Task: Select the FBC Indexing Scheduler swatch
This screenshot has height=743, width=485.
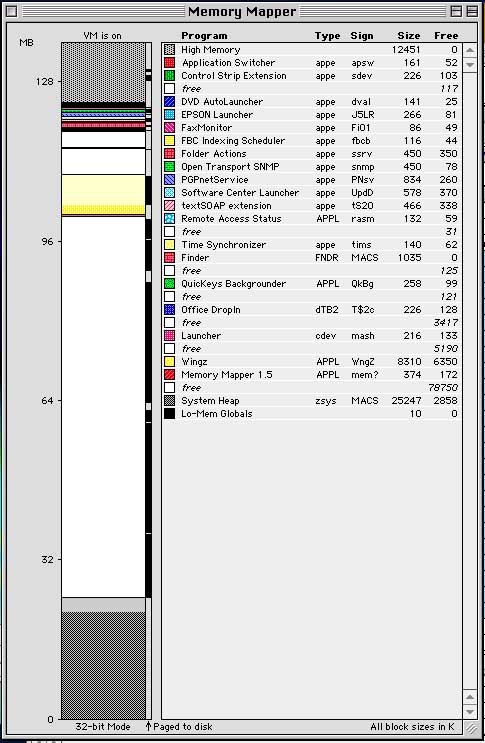Action: (x=169, y=140)
